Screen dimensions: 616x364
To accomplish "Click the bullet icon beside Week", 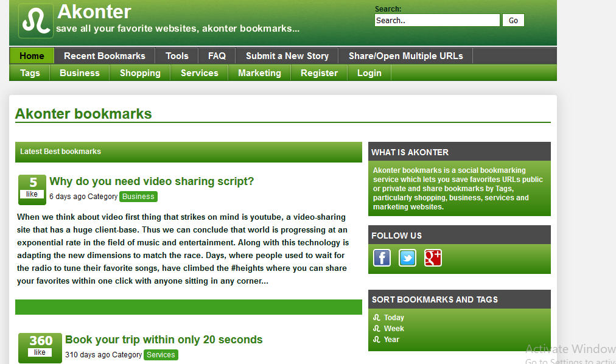I will pos(376,328).
